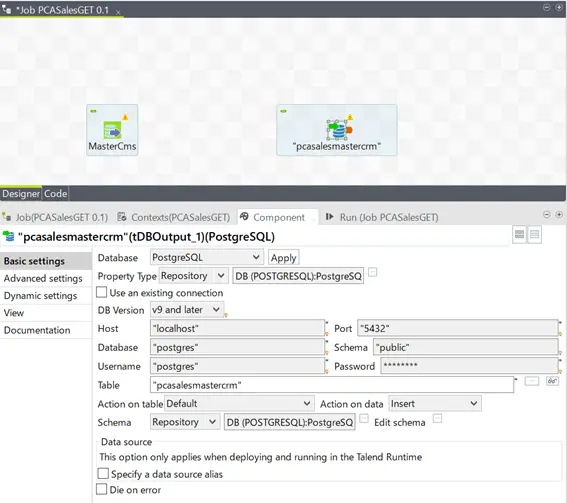Open Advanced settings section
The height and width of the screenshot is (503, 567).
tap(43, 278)
